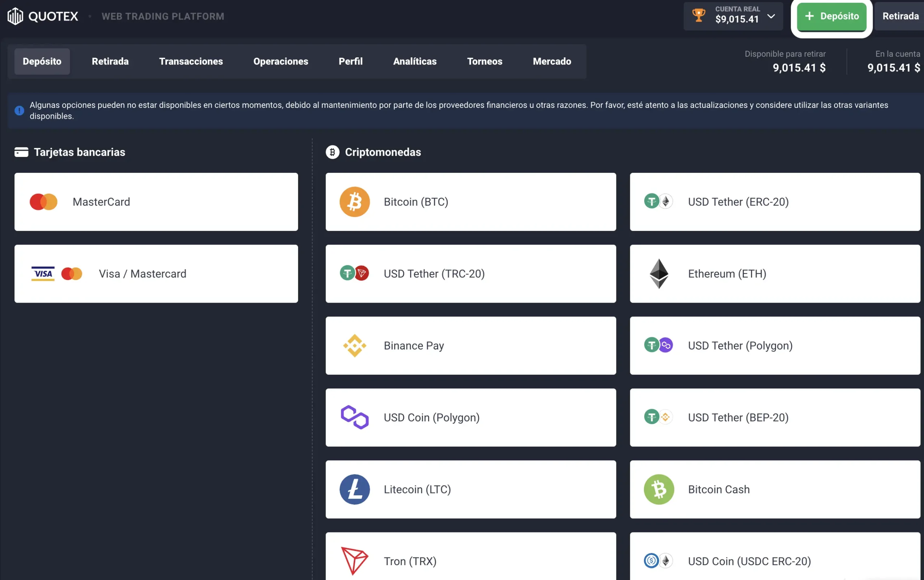Expand the Cuenta Real account dropdown chevron
924x580 pixels.
tap(771, 16)
